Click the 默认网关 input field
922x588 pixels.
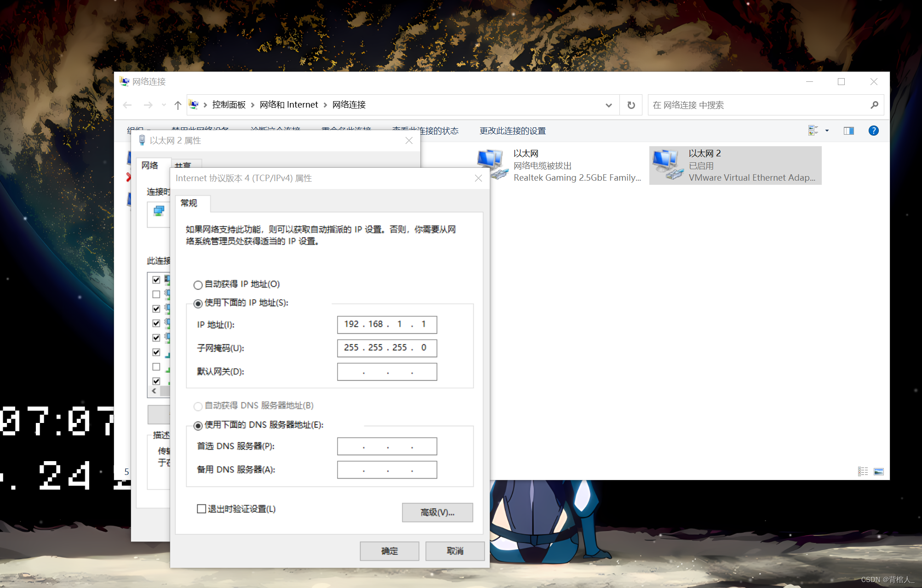(x=387, y=372)
